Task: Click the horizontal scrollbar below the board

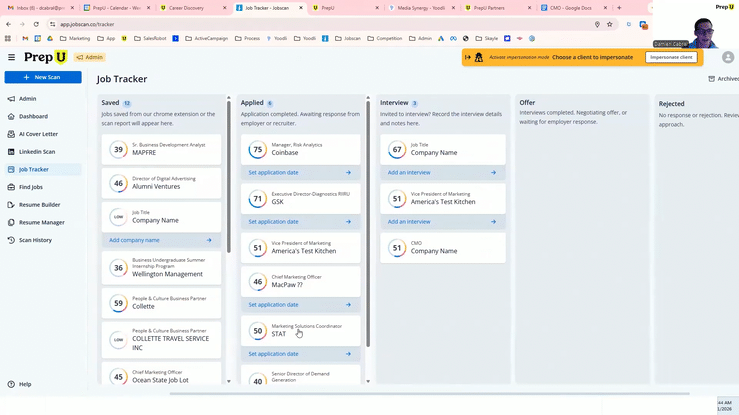Action: point(429,393)
